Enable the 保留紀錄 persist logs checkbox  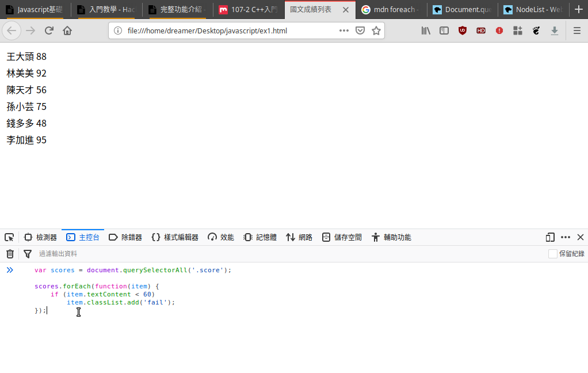[x=553, y=254]
